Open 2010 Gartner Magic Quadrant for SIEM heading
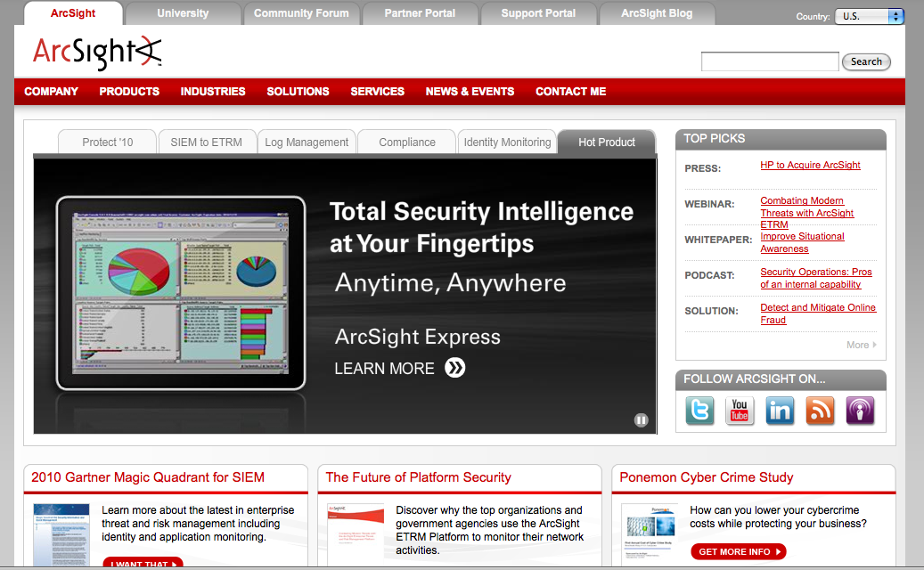The width and height of the screenshot is (924, 570). tap(148, 477)
